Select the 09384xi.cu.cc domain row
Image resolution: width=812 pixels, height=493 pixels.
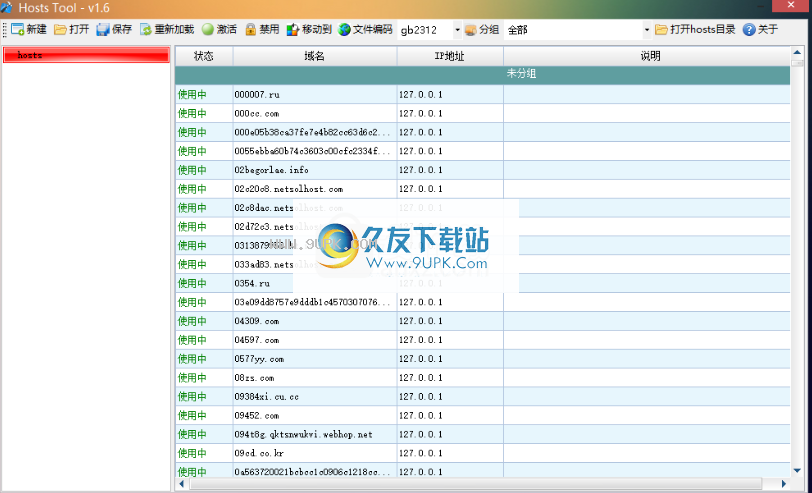[483, 397]
